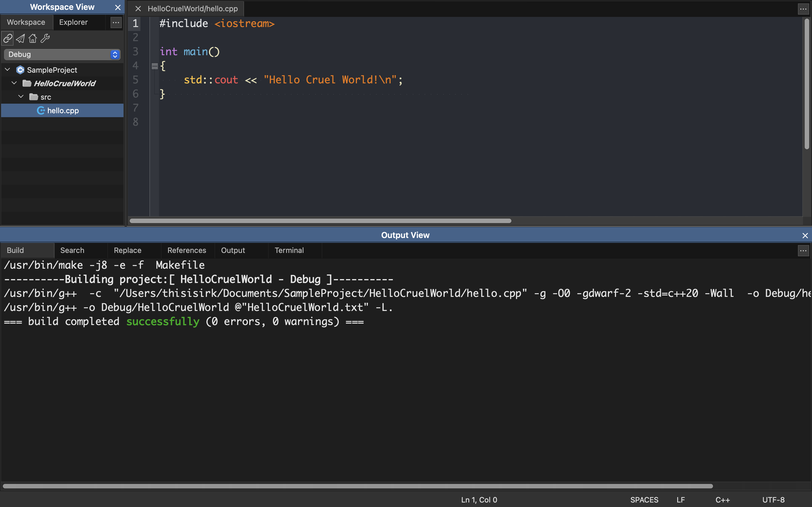Close the hello.cpp editor tab
812x507 pixels.
pyautogui.click(x=138, y=9)
